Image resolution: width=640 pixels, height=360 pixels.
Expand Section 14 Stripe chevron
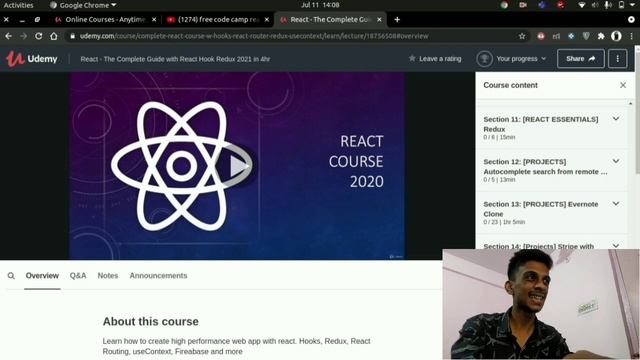click(x=616, y=246)
